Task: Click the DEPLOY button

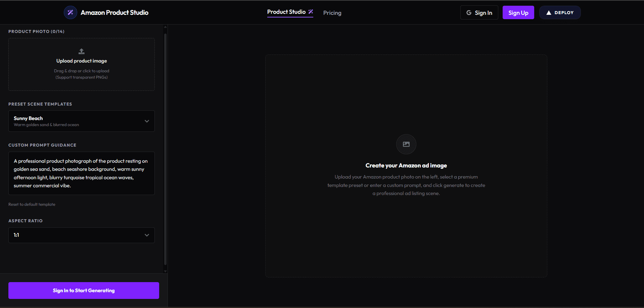Action: click(560, 12)
